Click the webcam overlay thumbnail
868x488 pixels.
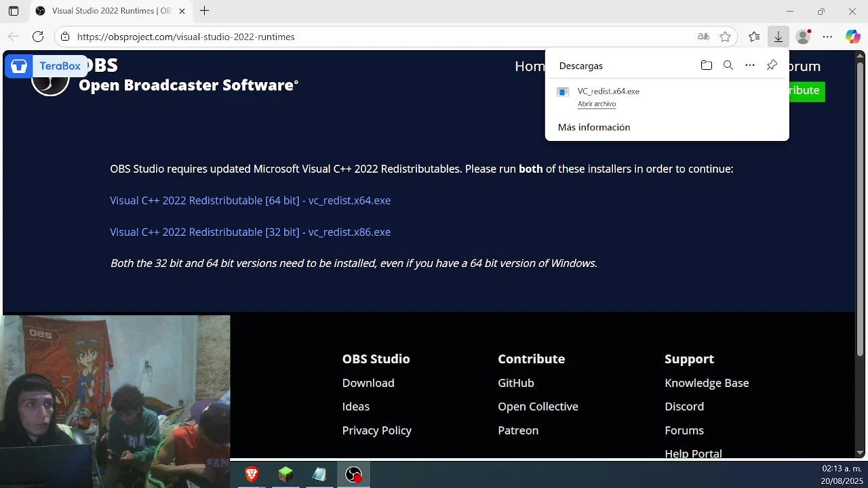coord(115,401)
